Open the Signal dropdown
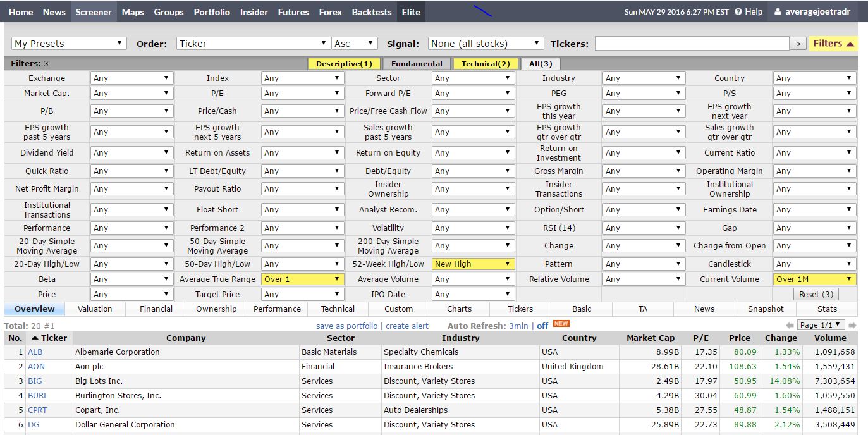The image size is (868, 435). click(486, 44)
